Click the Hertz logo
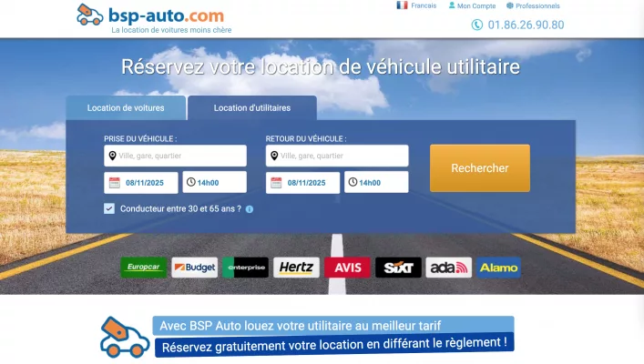Screen dimensions: 644x364 point(297,268)
